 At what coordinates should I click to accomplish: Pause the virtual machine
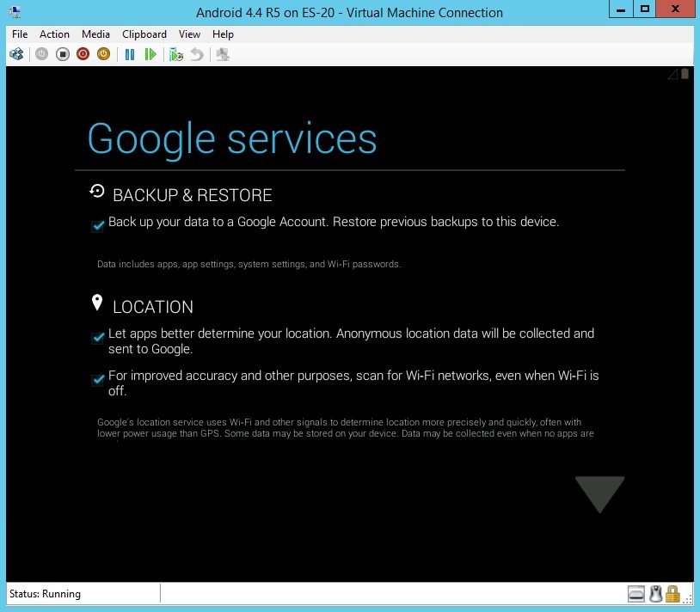click(130, 54)
